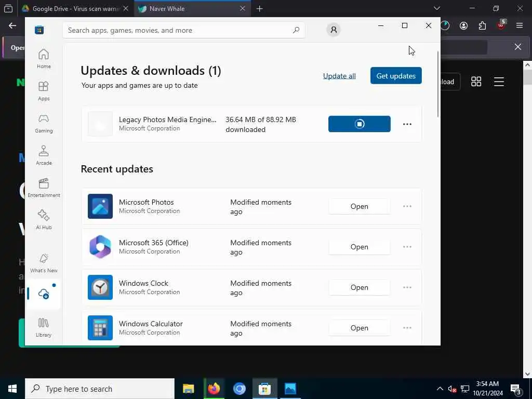
Task: Expand the browser list all tabs chevron
Action: [x=437, y=8]
